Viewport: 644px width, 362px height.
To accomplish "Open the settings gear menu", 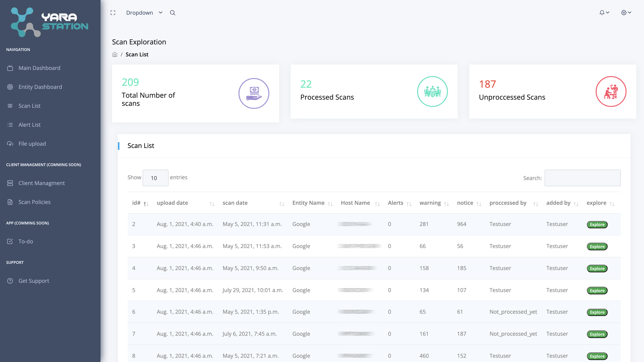I will click(626, 13).
